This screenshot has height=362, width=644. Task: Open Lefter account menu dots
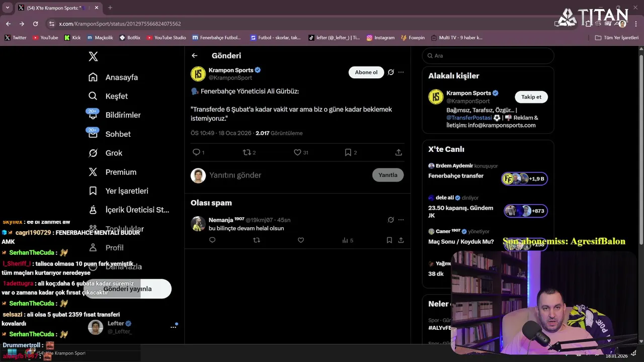pos(173,327)
